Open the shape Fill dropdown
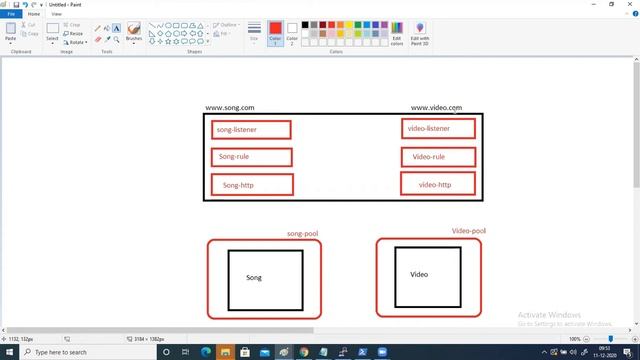 click(x=221, y=34)
